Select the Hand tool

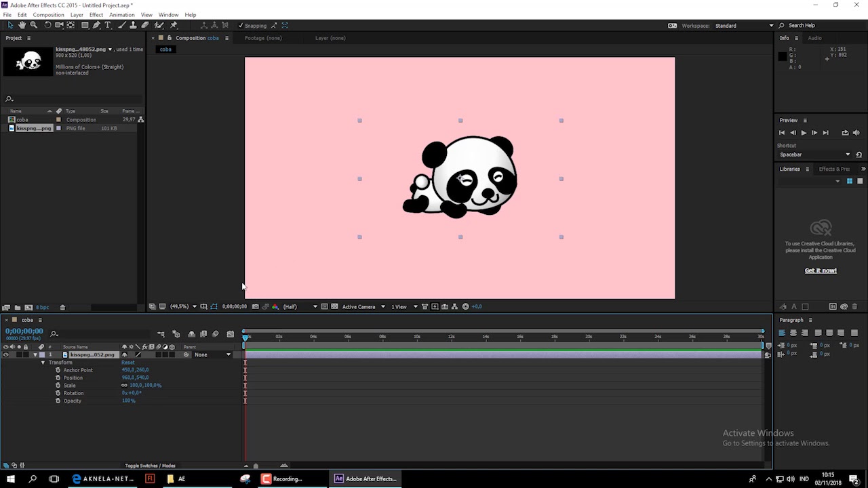(22, 25)
